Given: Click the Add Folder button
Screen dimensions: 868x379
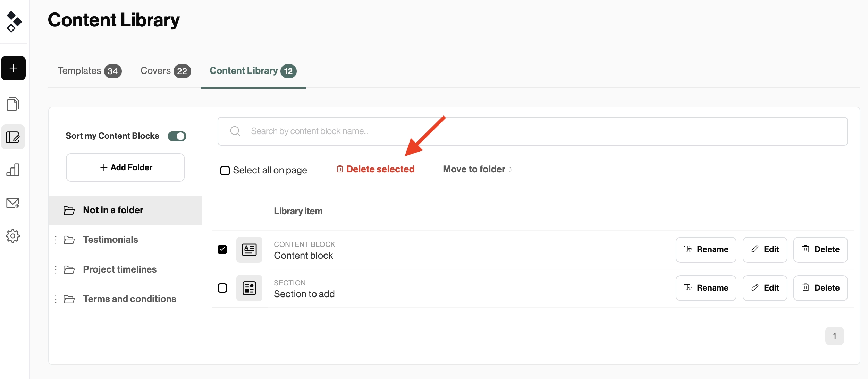Looking at the screenshot, I should coord(125,167).
